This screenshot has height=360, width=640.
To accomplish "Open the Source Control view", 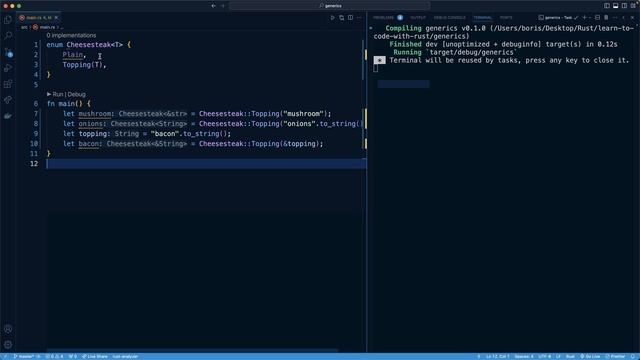I will [8, 52].
